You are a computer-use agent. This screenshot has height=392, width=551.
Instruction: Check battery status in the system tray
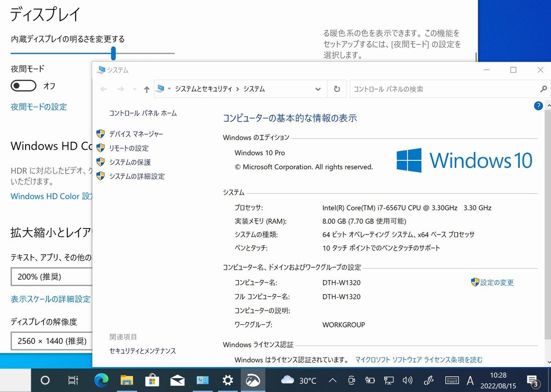(x=370, y=380)
